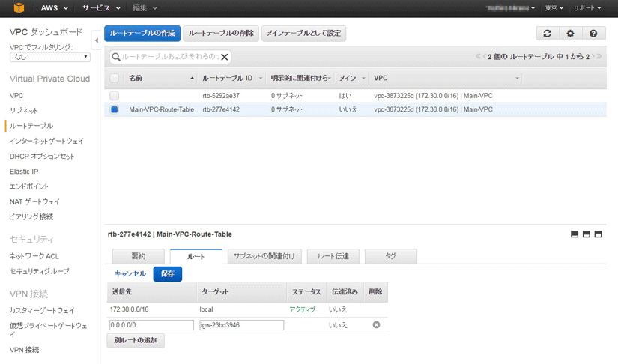Select the rtb-5292ae37 row checkbox
This screenshot has width=618, height=364.
(x=115, y=96)
